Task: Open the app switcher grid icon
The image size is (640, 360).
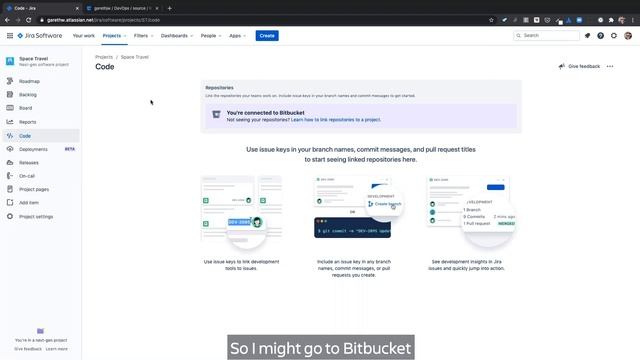Action: (10, 36)
